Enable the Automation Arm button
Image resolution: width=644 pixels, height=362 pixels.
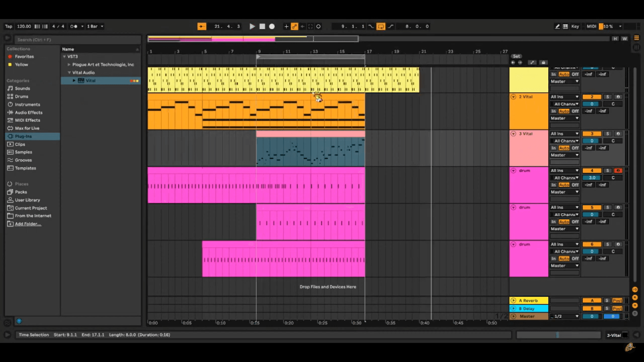tap(295, 26)
